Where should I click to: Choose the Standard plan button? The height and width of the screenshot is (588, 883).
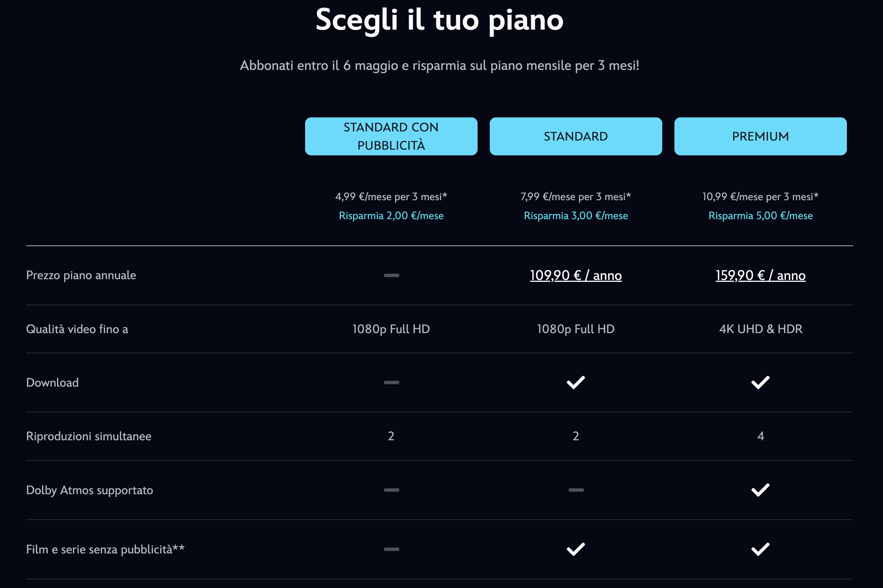point(576,136)
